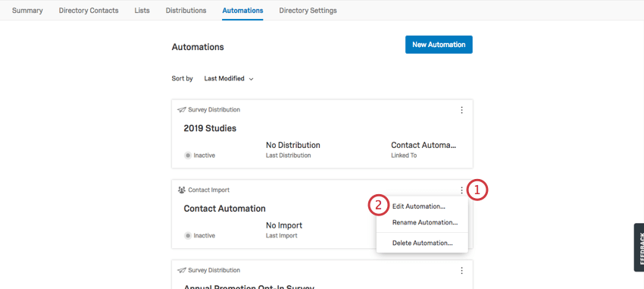The height and width of the screenshot is (289, 644).
Task: Click the 2019 Studies automation title
Action: 210,128
